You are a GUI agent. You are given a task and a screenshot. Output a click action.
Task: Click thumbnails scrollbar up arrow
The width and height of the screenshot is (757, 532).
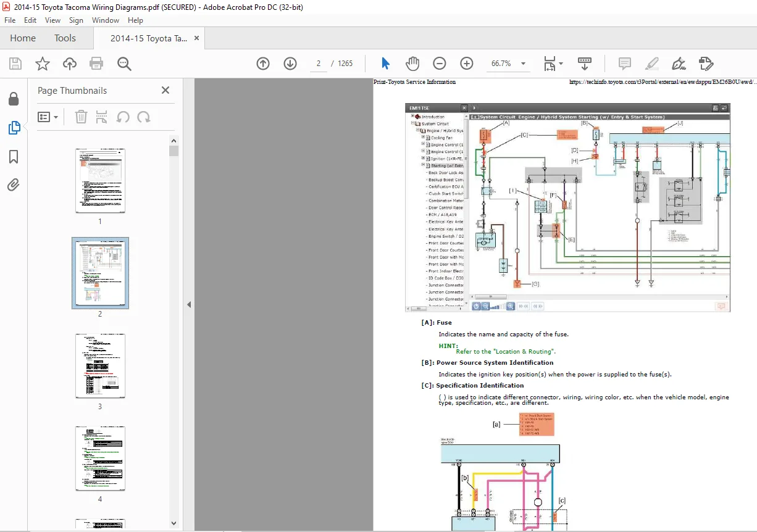(174, 141)
